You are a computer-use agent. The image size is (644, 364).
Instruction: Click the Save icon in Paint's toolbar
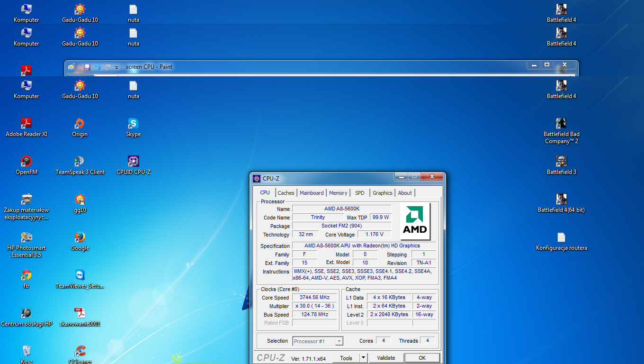(x=88, y=67)
